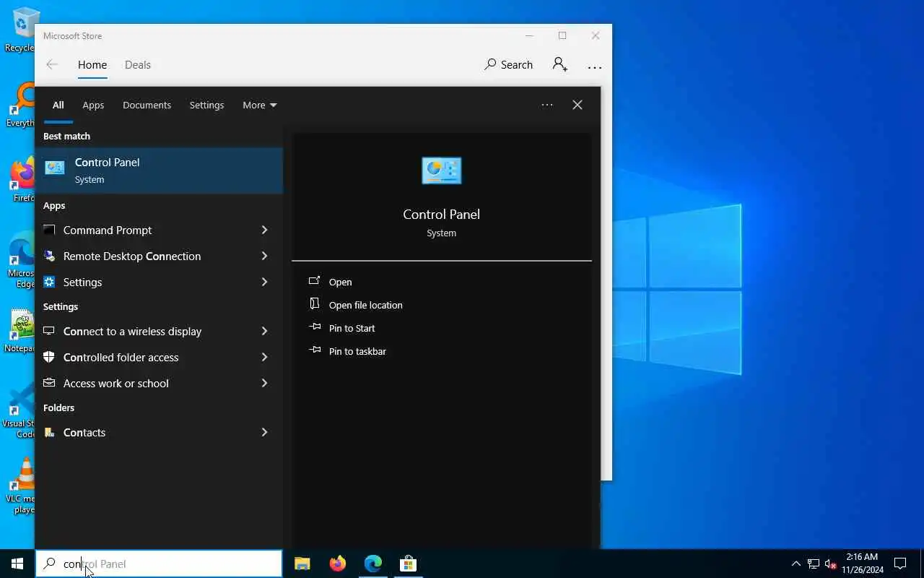Expand Connect to a wireless display arrow
Screen dimensions: 924x578
click(264, 331)
